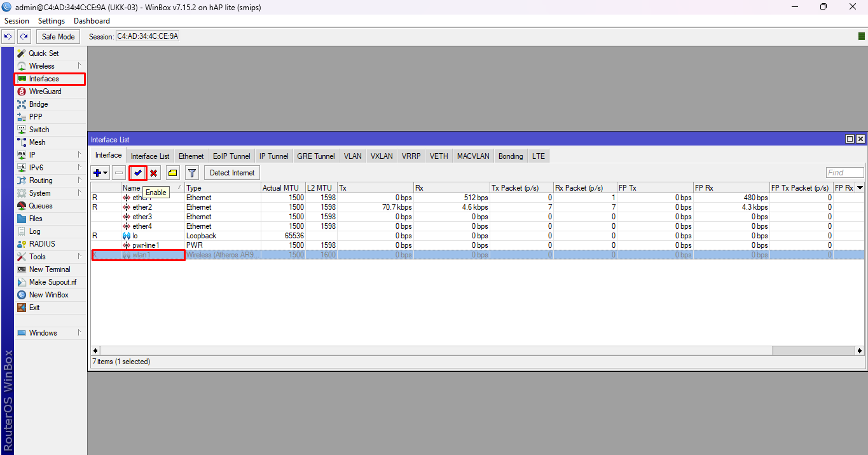The width and height of the screenshot is (868, 455).
Task: Switch to the Interface List tab
Action: [x=150, y=156]
